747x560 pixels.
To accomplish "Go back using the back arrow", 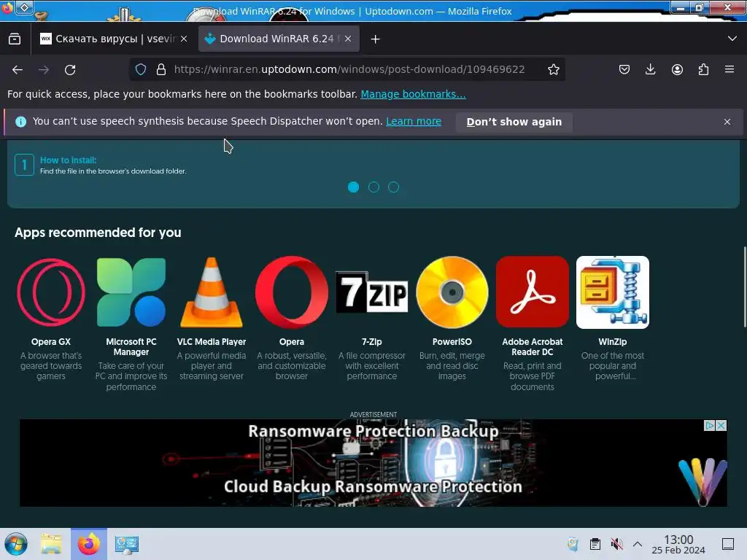I will click(x=18, y=69).
